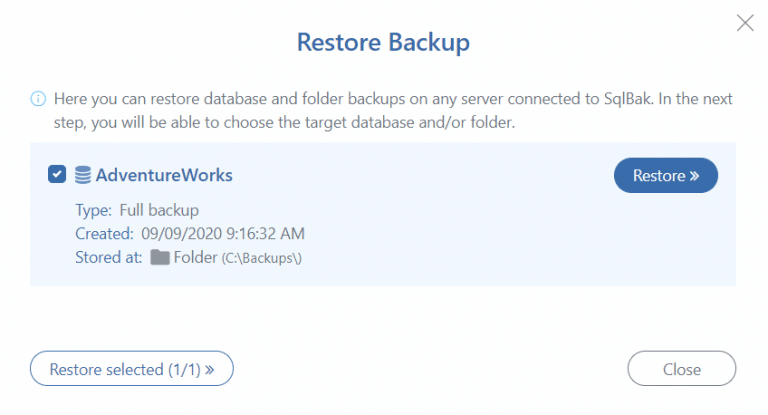
Task: Click the Full backup type value
Action: click(x=159, y=210)
